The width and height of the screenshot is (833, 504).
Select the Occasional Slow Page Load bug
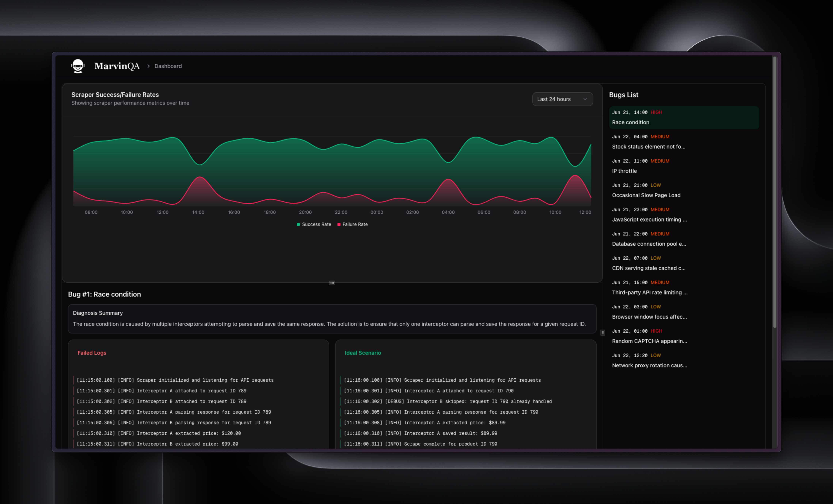pyautogui.click(x=684, y=190)
